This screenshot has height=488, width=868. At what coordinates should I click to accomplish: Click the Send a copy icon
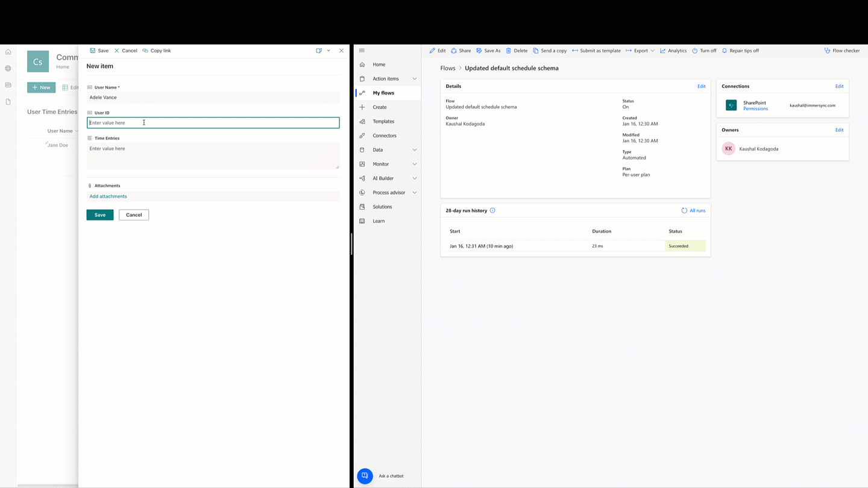[536, 51]
